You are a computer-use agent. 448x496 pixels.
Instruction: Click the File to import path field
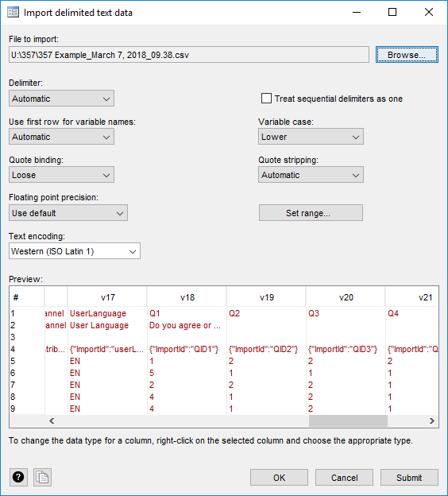click(189, 55)
